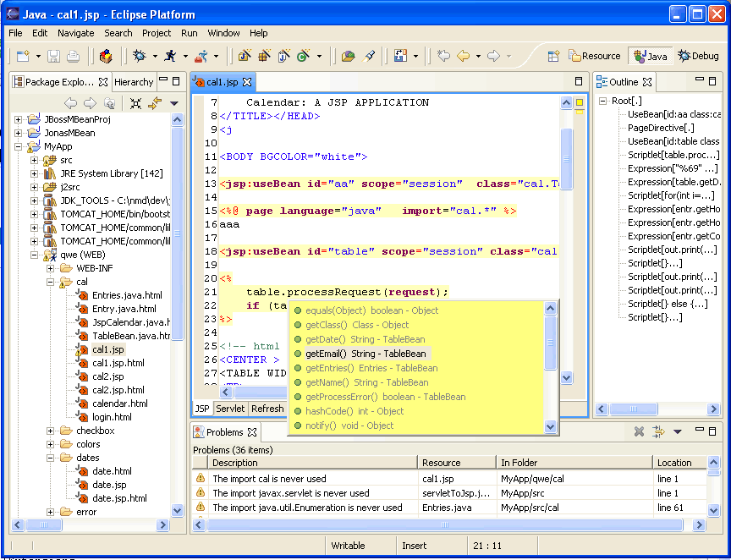The width and height of the screenshot is (731, 560).
Task: Maximize the Problems view
Action: [x=712, y=431]
